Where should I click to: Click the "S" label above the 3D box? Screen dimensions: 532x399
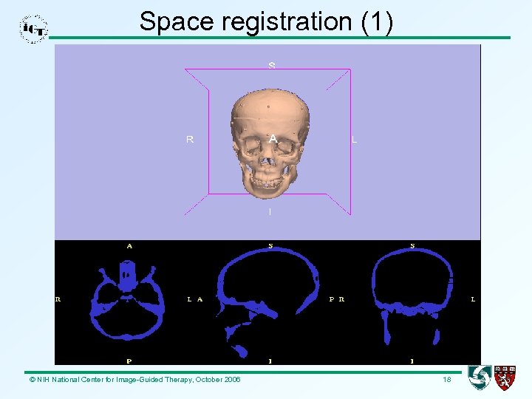[x=272, y=65]
